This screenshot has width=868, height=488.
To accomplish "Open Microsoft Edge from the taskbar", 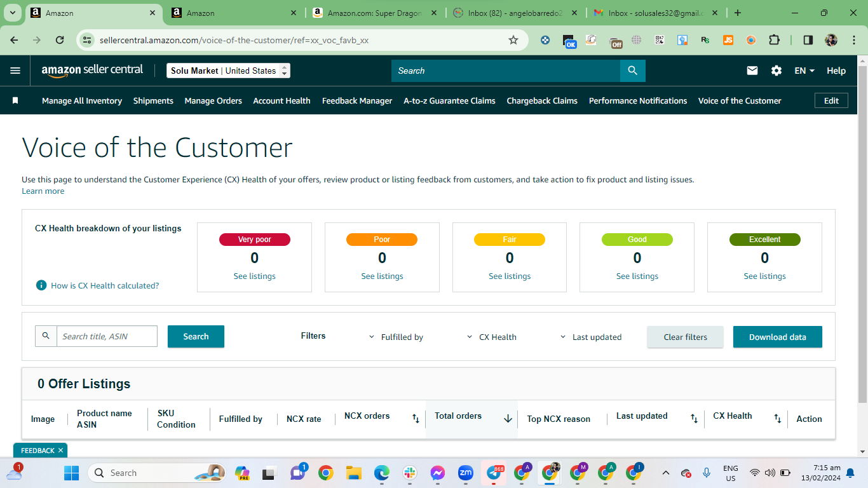I will [x=381, y=473].
